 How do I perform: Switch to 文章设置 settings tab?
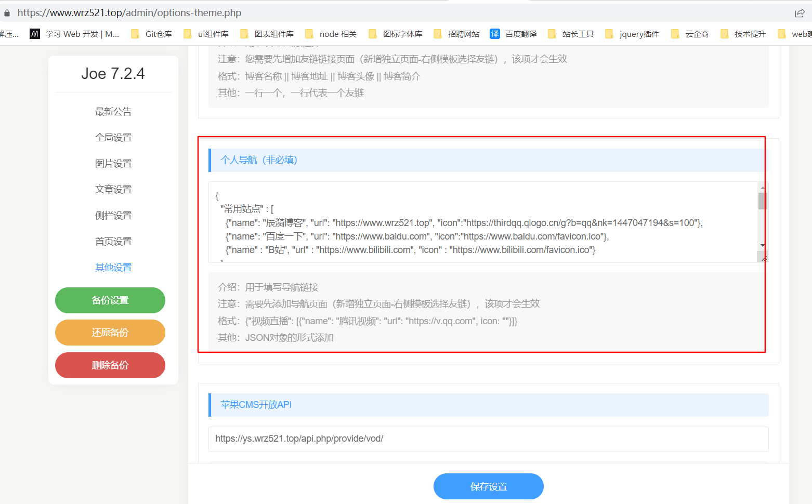[x=113, y=190]
